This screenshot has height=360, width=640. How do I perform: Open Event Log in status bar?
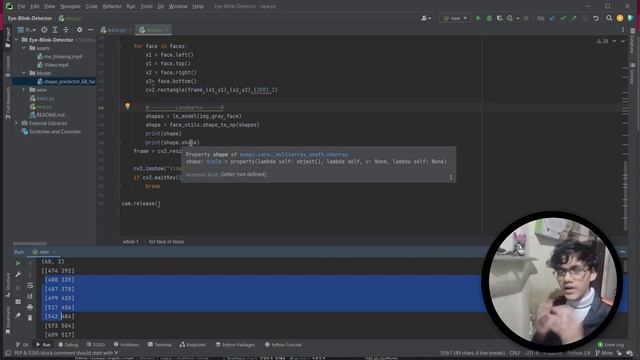click(611, 345)
